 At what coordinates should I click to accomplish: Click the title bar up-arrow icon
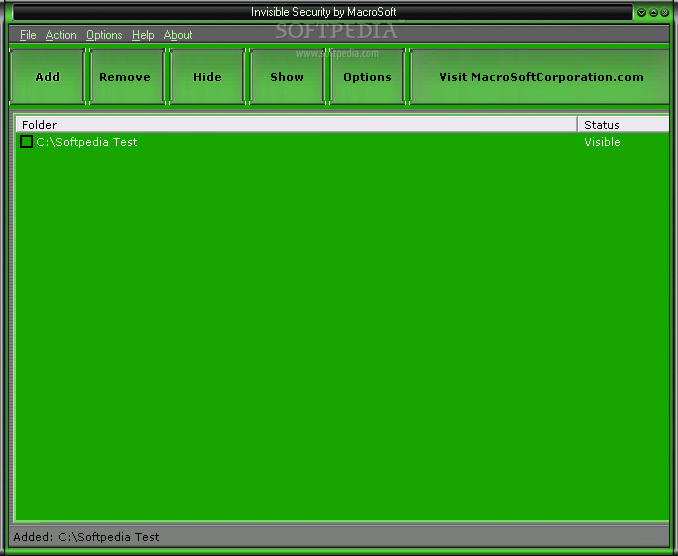click(x=653, y=13)
